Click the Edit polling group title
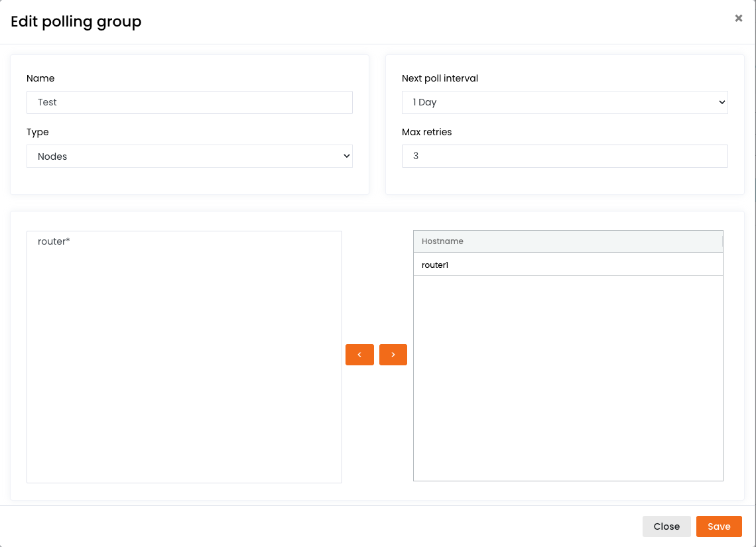The height and width of the screenshot is (547, 756). (x=76, y=22)
